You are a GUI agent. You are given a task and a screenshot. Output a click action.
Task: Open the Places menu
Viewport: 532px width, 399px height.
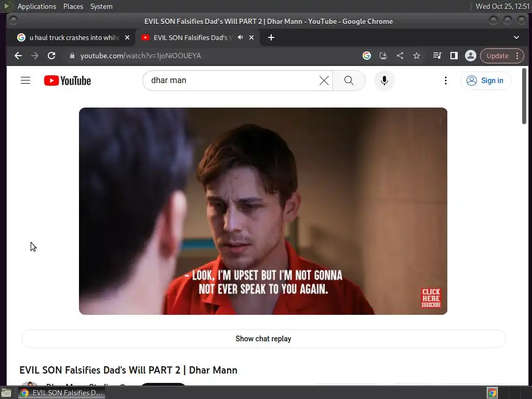pos(73,6)
